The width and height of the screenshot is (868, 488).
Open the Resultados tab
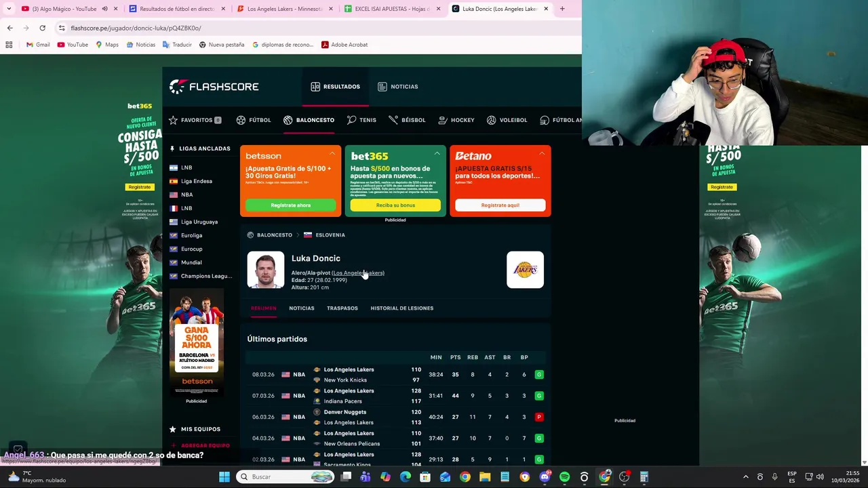[x=335, y=87]
